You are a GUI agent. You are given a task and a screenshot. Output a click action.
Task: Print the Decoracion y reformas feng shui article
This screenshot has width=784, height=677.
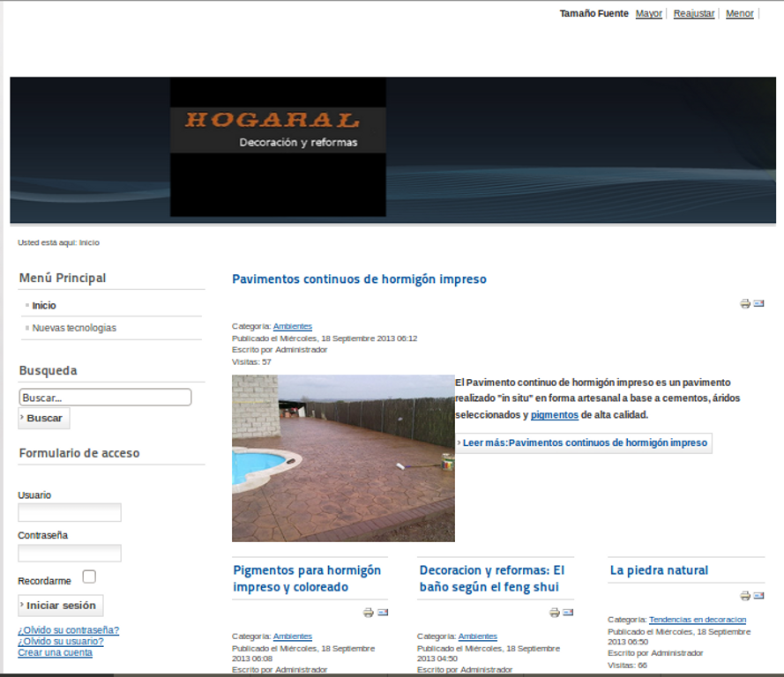[x=554, y=613]
